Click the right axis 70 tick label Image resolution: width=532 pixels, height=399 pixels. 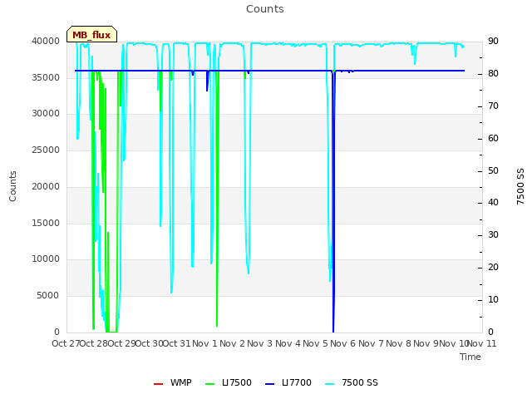(x=493, y=106)
